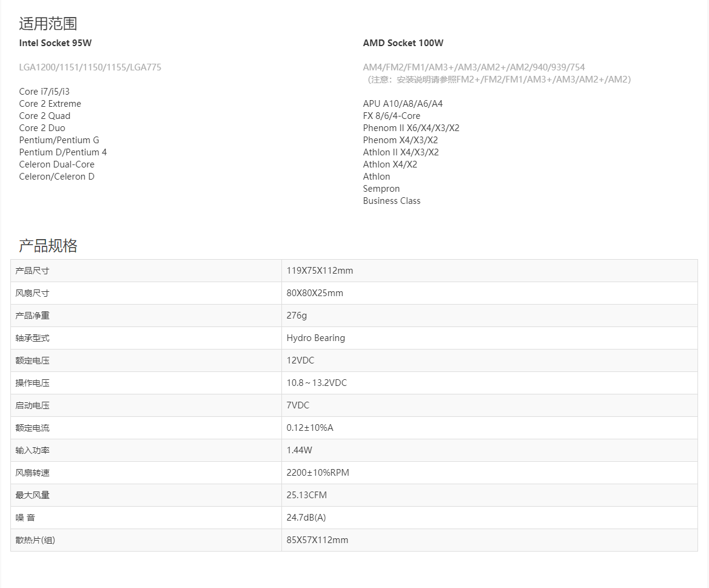Viewport: 709px width, 588px height.
Task: Click the 适用范围 section heading
Action: click(x=48, y=24)
